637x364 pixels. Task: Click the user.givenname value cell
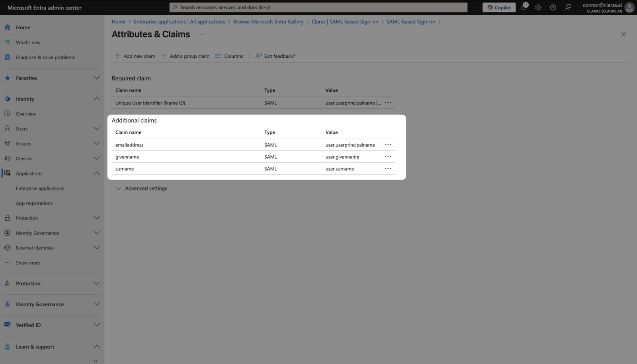click(342, 157)
